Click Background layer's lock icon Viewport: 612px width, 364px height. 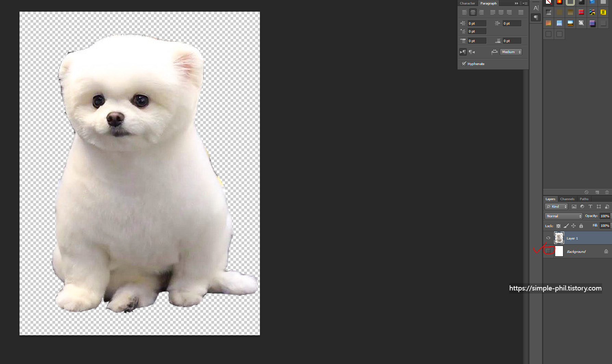[x=606, y=251]
